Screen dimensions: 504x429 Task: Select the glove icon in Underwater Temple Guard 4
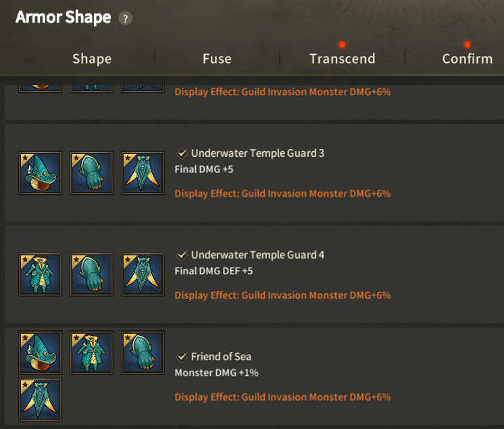(92, 274)
